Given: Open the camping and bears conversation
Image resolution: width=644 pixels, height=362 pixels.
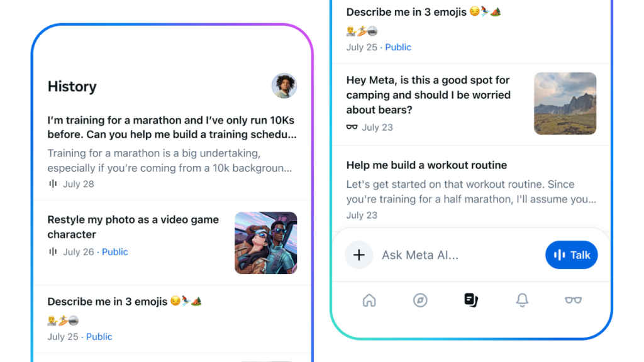Looking at the screenshot, I should pyautogui.click(x=428, y=95).
